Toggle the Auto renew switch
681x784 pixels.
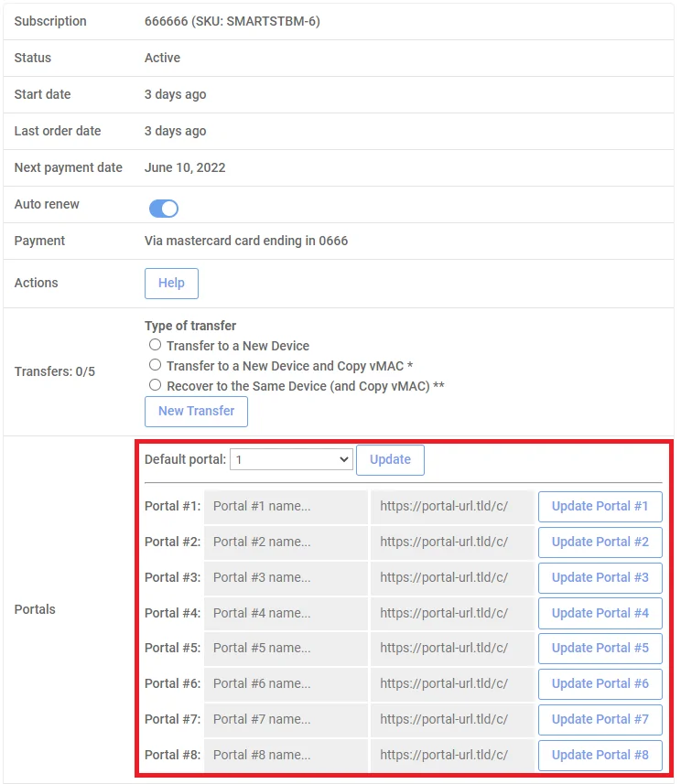pyautogui.click(x=164, y=209)
